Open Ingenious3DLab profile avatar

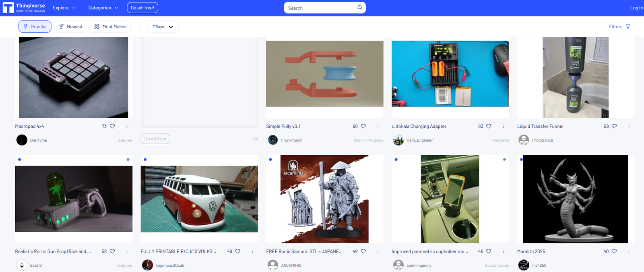(147, 265)
